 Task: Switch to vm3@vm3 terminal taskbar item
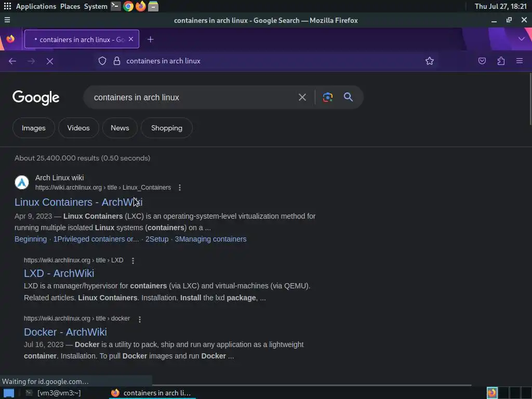(x=54, y=393)
